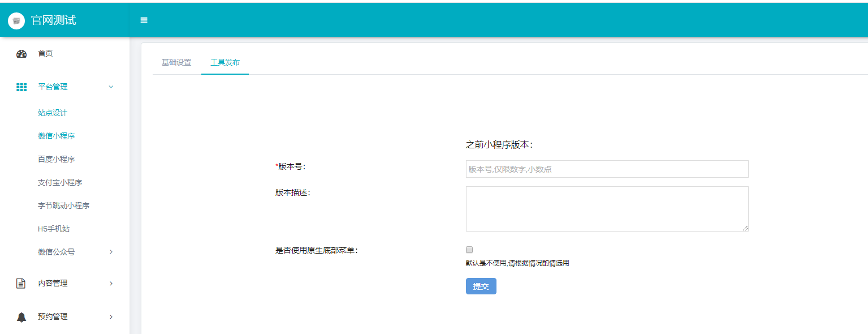Select the 工具发布 tab
Screen dimensions: 868x334
click(x=225, y=63)
